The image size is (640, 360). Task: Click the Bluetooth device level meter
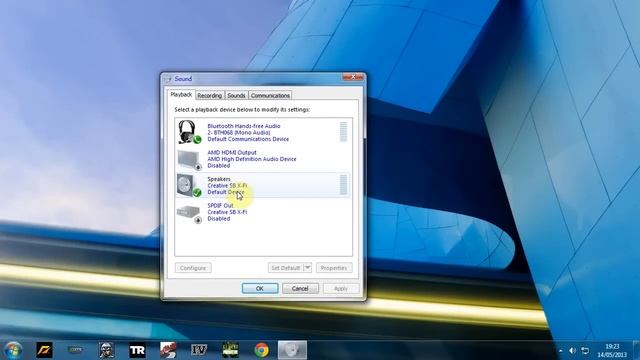pyautogui.click(x=343, y=131)
